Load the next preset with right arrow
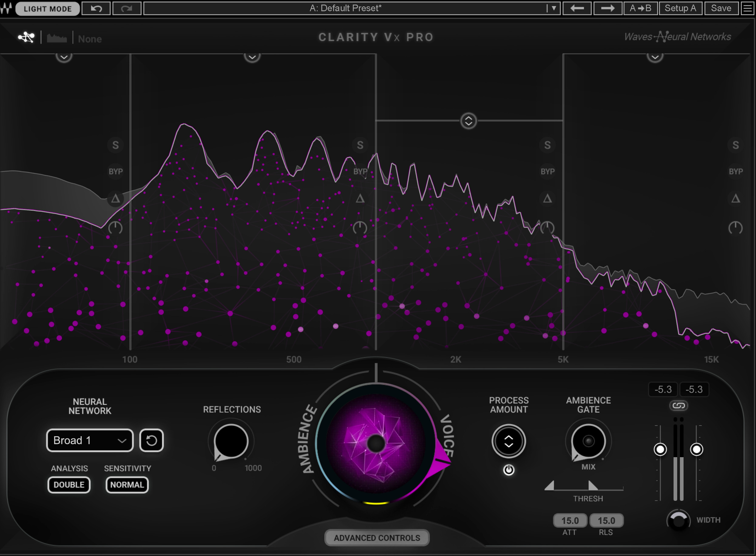Viewport: 756px width, 556px height. point(608,8)
